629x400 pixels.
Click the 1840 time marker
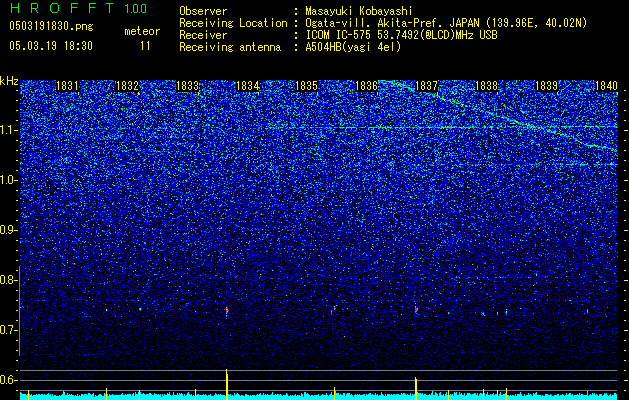click(x=606, y=86)
